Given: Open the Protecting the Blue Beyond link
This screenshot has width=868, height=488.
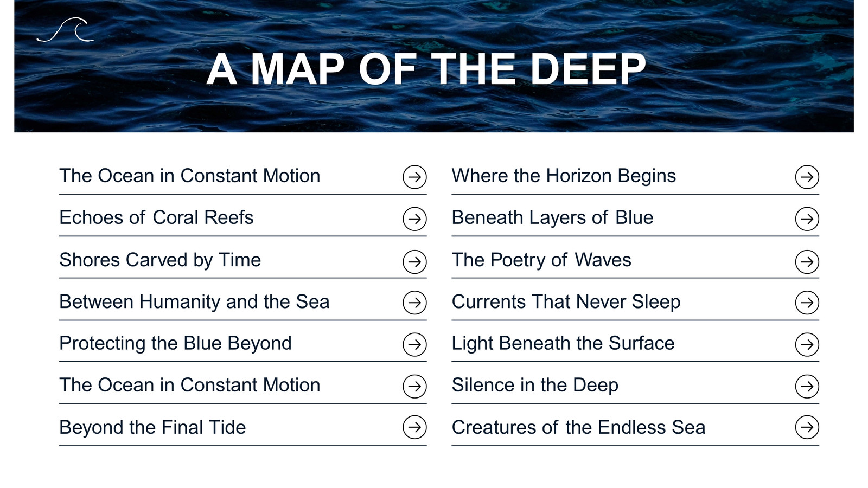Looking at the screenshot, I should coord(175,343).
